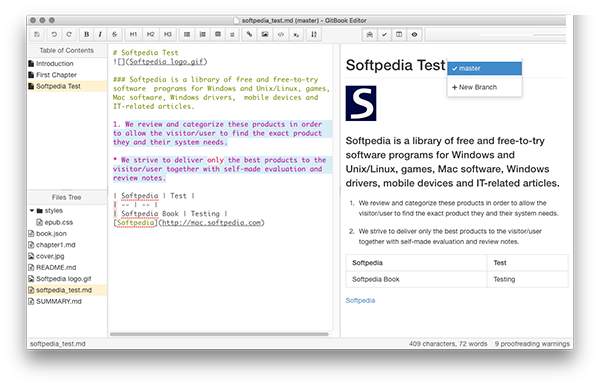Click the '# Softpedia Test' editor line
Screen dimensions: 600x387
point(146,53)
